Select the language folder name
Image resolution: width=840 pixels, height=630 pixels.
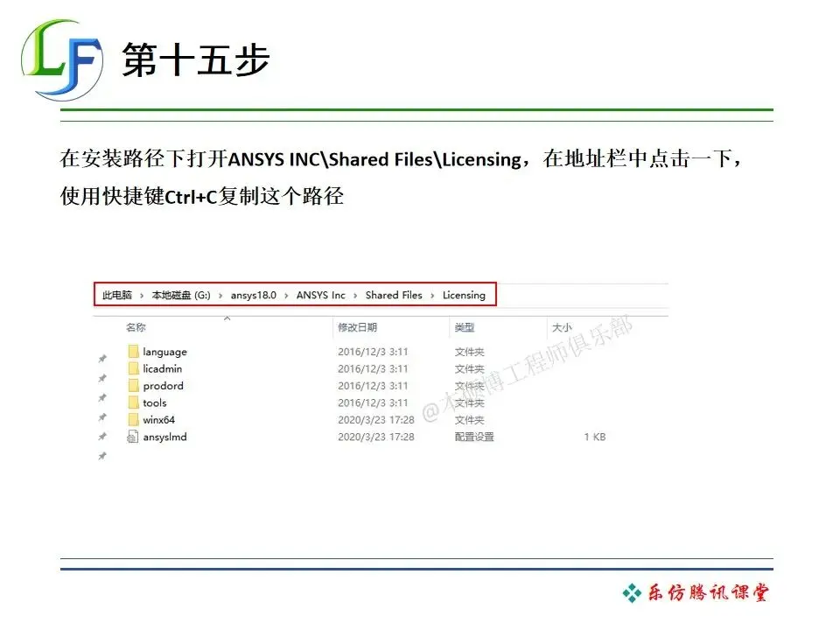coord(165,352)
